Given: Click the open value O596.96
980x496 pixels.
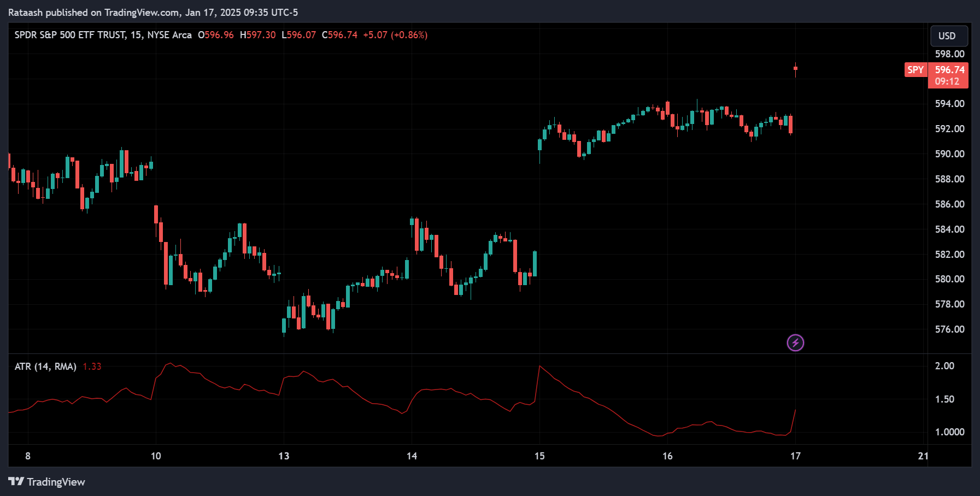Looking at the screenshot, I should (x=216, y=35).
